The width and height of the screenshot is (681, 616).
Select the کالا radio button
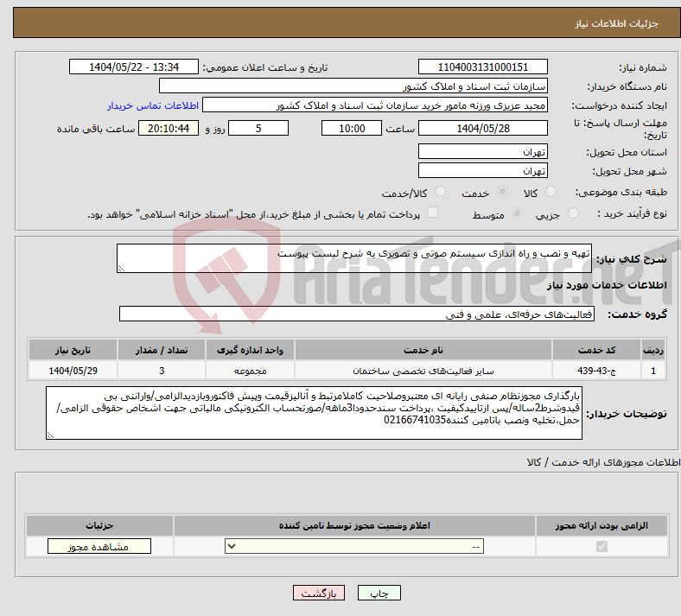click(x=551, y=192)
